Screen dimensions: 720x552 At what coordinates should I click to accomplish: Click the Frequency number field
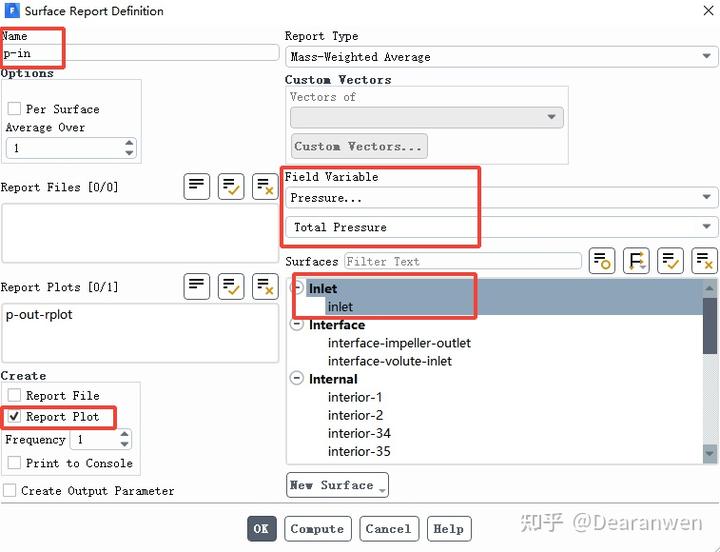click(101, 439)
